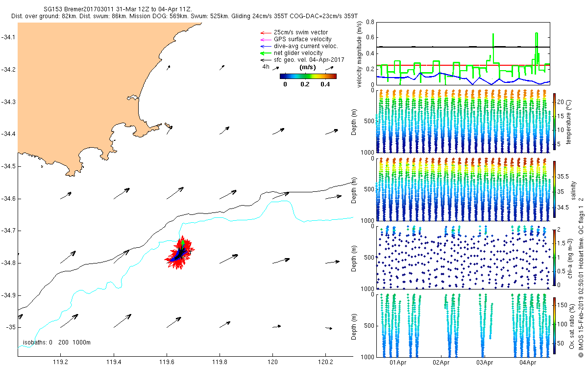Click the '03Apr' date tick label
The image size is (588, 368).
pos(484,362)
